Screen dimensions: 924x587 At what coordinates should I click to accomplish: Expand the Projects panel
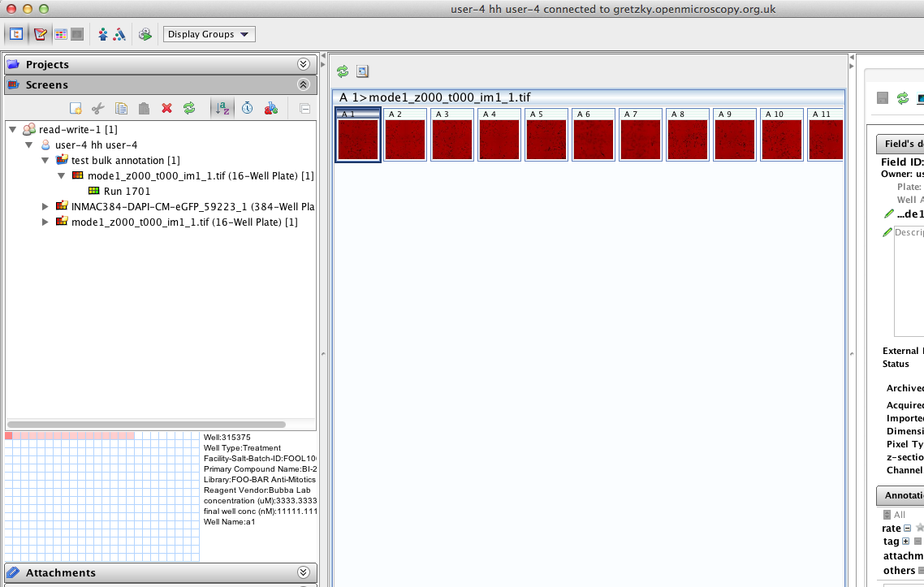pos(303,64)
